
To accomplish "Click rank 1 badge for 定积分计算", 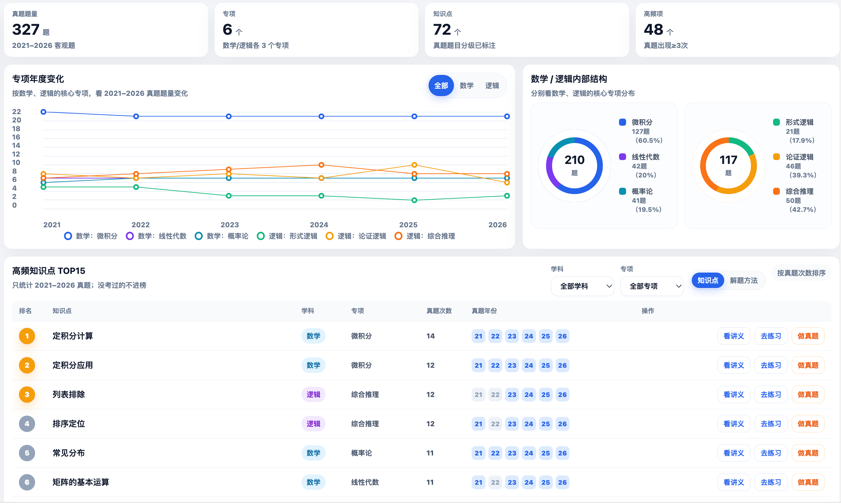I will [x=27, y=336].
